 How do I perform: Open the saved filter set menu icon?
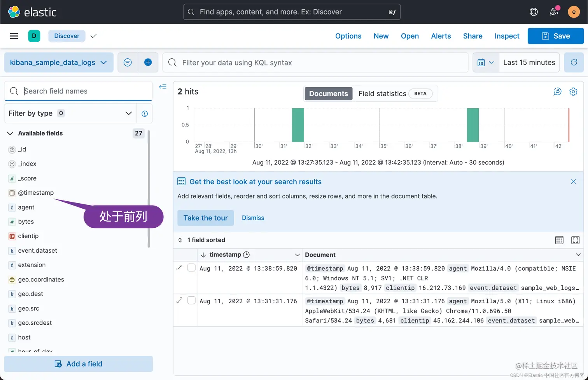click(128, 62)
